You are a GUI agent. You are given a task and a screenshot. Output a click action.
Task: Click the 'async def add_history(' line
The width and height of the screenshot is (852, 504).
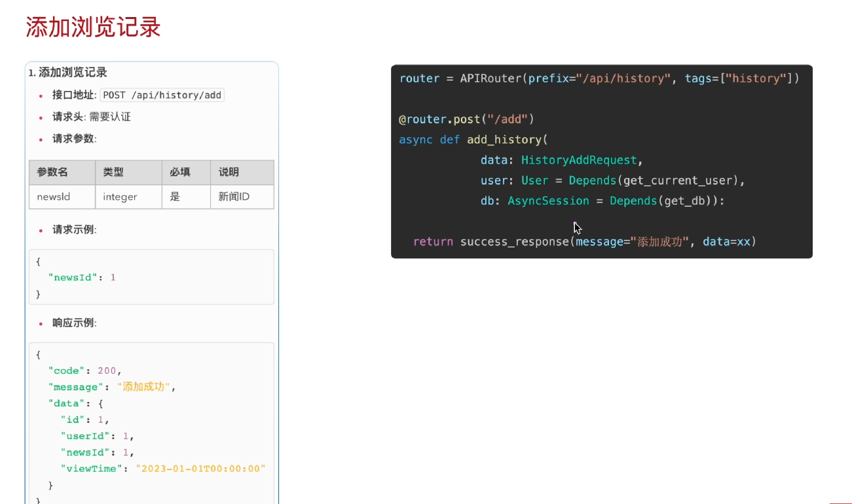coord(473,140)
